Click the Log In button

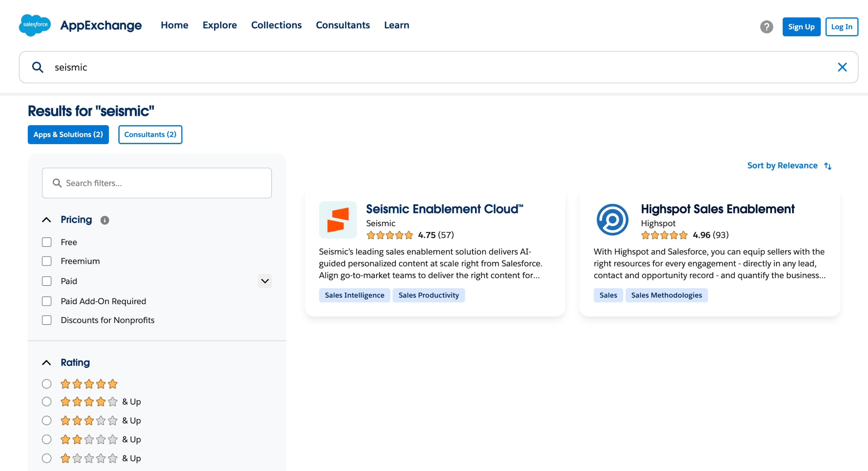tap(842, 27)
